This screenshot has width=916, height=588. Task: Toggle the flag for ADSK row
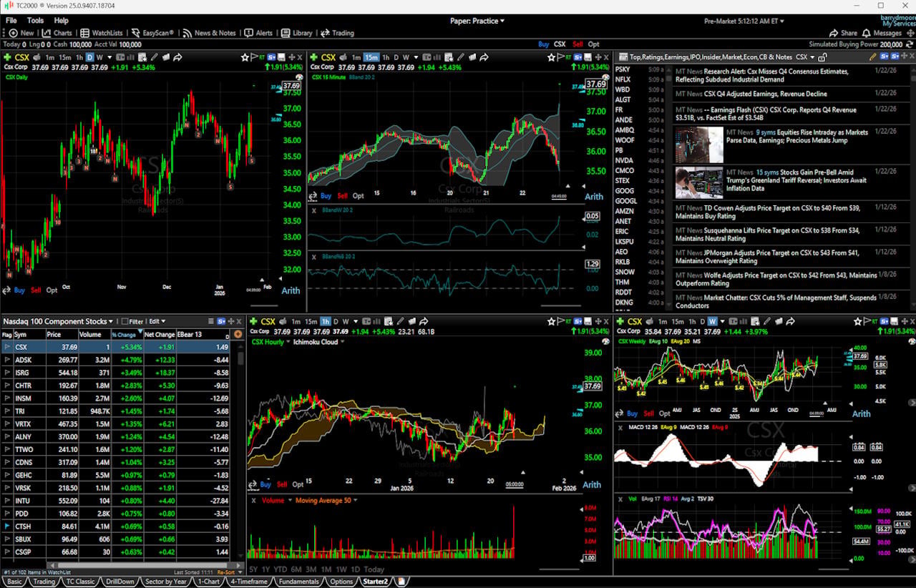coord(6,360)
